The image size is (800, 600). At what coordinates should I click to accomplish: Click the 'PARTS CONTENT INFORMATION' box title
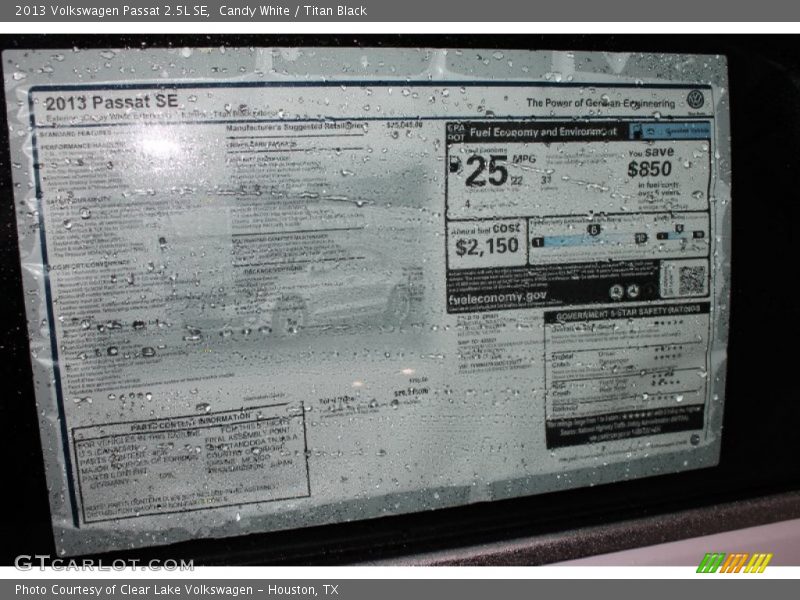click(190, 422)
